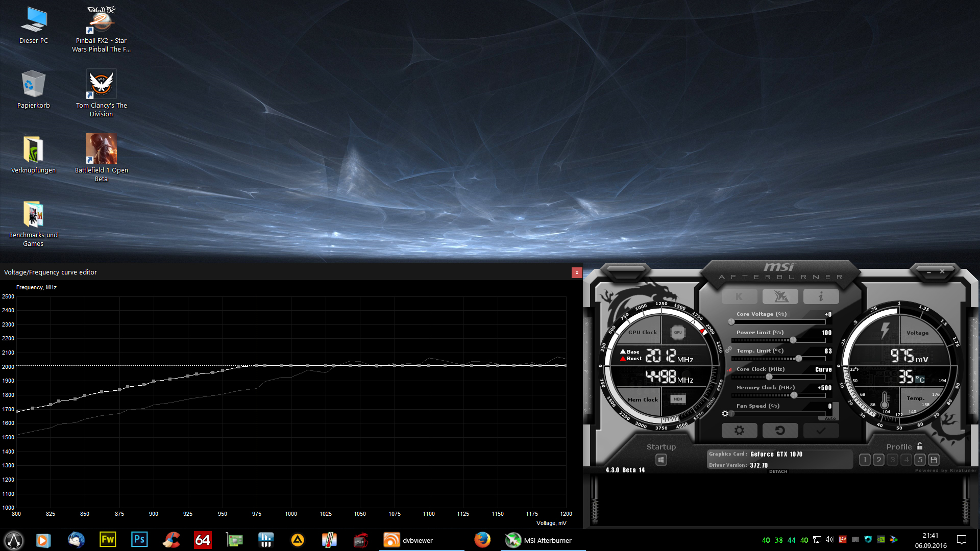Screen dimensions: 980x551
Task: Open Afterburner settings gear button
Action: pyautogui.click(x=739, y=431)
